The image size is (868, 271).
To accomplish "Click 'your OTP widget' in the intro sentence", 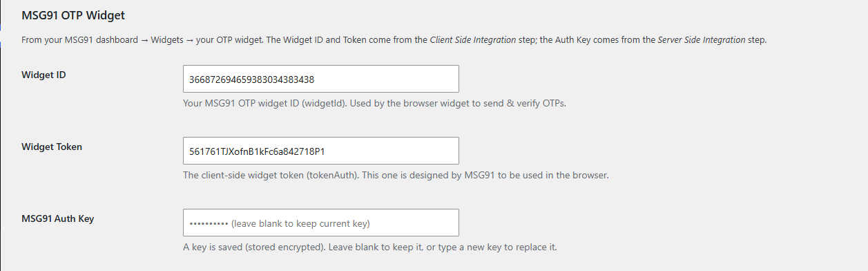I will coord(230,40).
